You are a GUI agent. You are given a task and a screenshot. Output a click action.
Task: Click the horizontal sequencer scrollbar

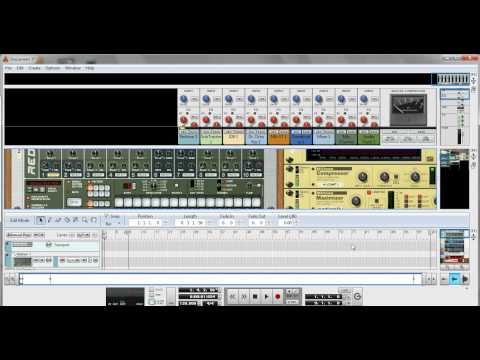coord(220,279)
